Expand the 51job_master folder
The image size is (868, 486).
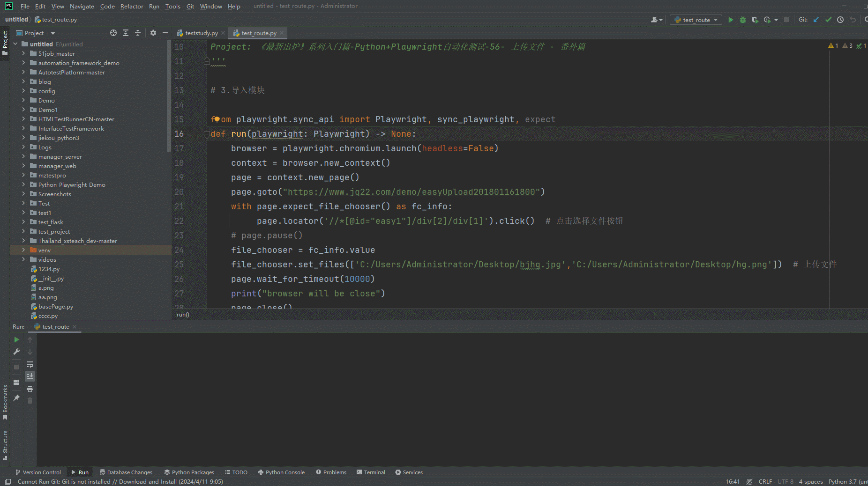23,53
